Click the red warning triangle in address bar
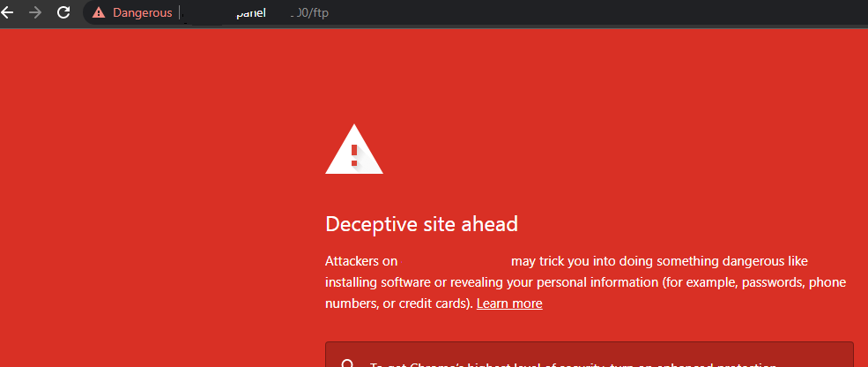This screenshot has width=868, height=367. (x=99, y=12)
